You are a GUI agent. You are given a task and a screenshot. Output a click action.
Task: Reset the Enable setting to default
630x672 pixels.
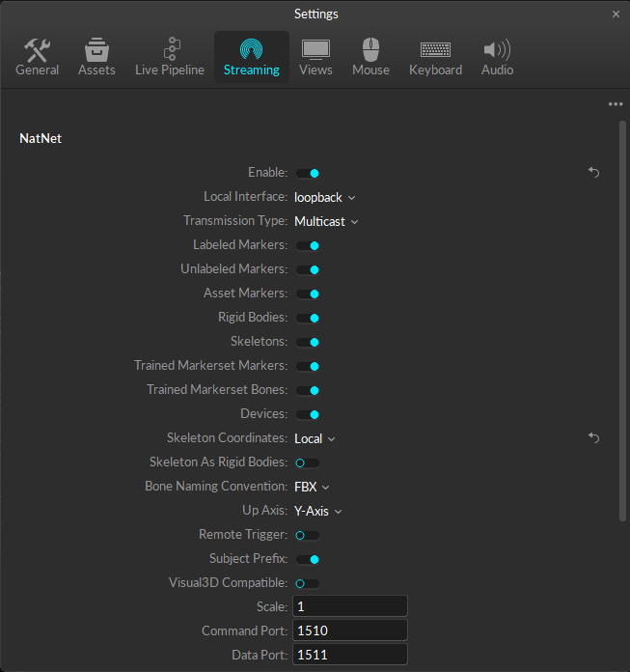(594, 173)
